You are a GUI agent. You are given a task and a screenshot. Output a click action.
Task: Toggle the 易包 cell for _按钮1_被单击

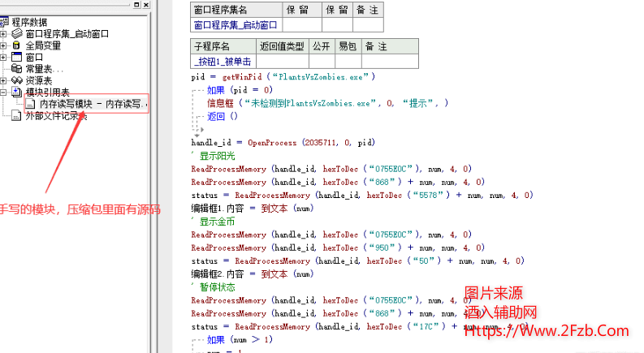(x=348, y=61)
